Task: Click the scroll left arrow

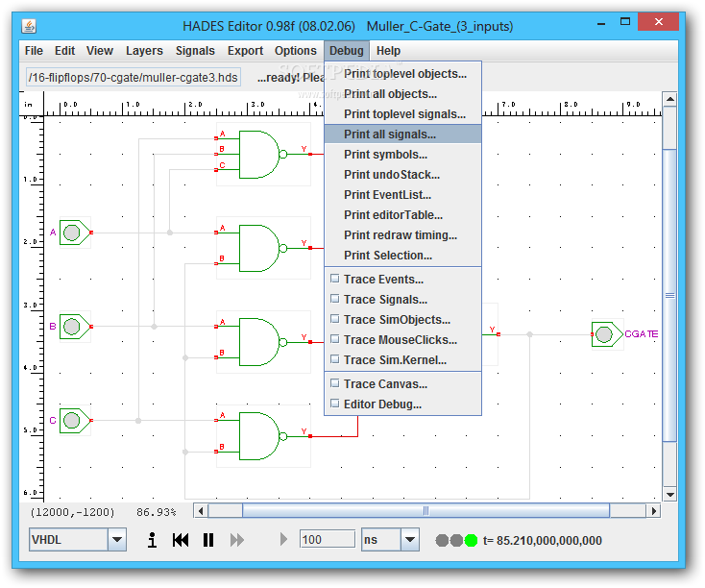Action: (x=201, y=510)
